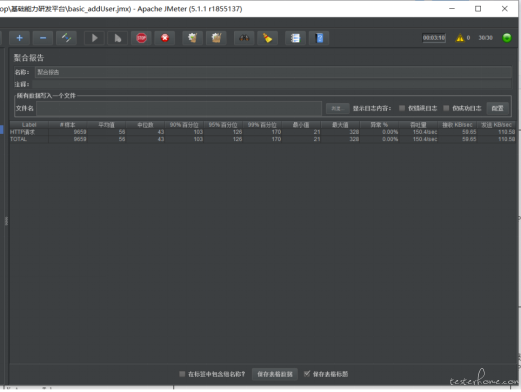521x392 pixels.
Task: Select the HTTP请求 row label
Action: click(22, 132)
